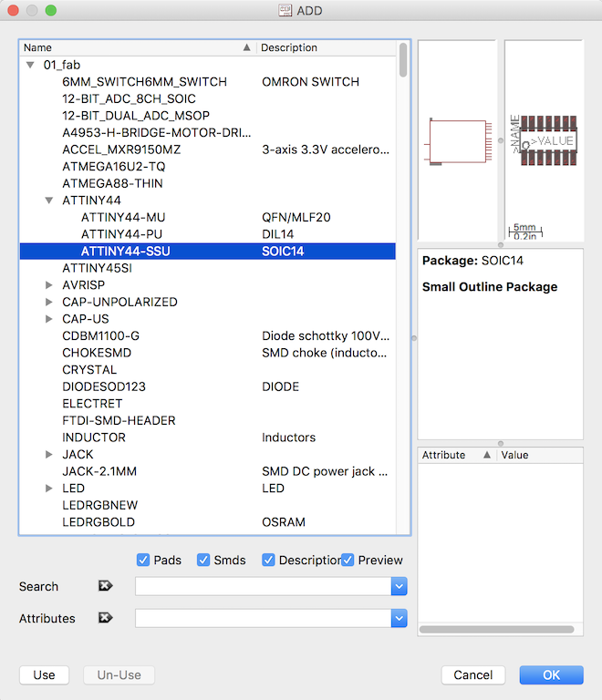Toggle the Pads checkbox
The width and height of the screenshot is (602, 700).
point(143,560)
